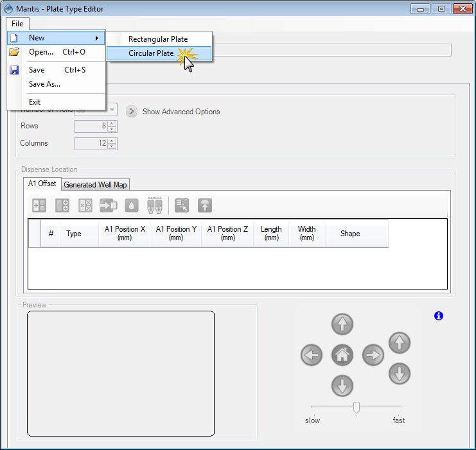
Task: Click the left-arrow jog button
Action: (312, 355)
